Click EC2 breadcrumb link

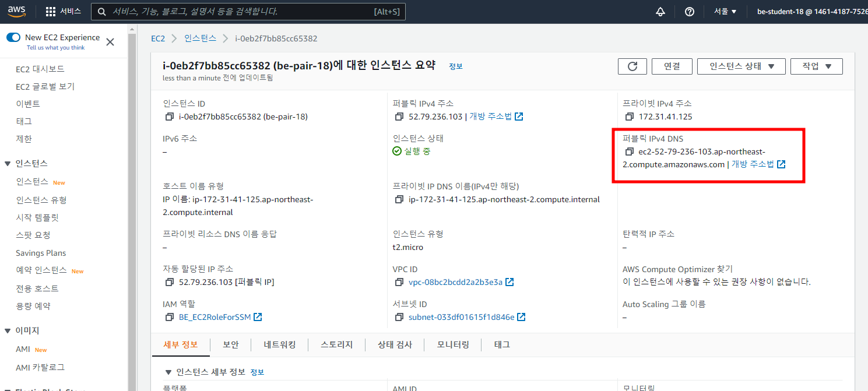158,38
